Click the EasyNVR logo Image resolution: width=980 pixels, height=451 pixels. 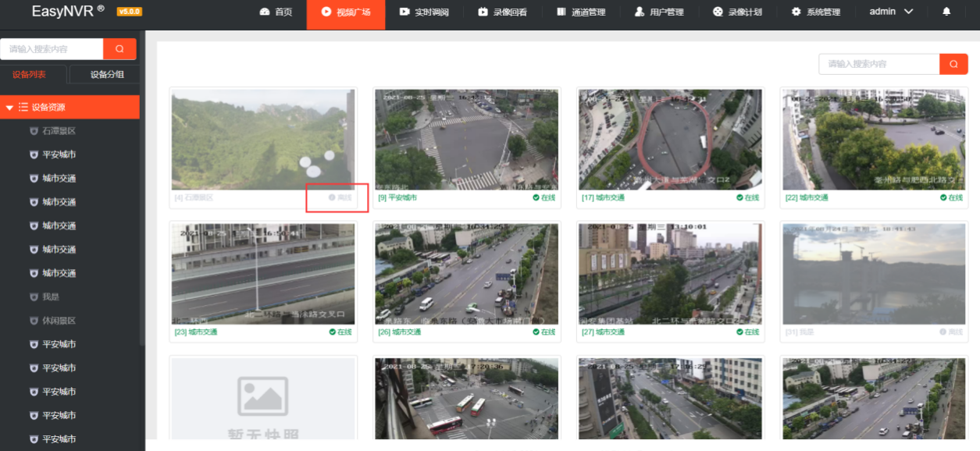tap(68, 11)
